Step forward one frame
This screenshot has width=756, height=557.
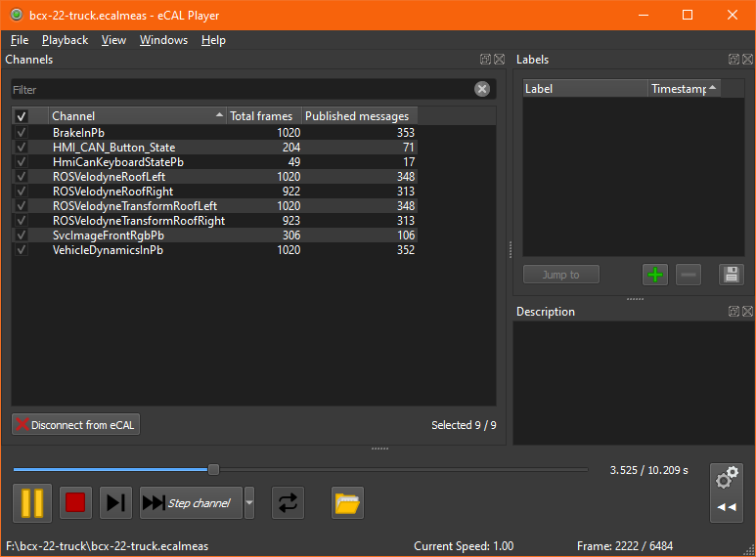(x=115, y=502)
